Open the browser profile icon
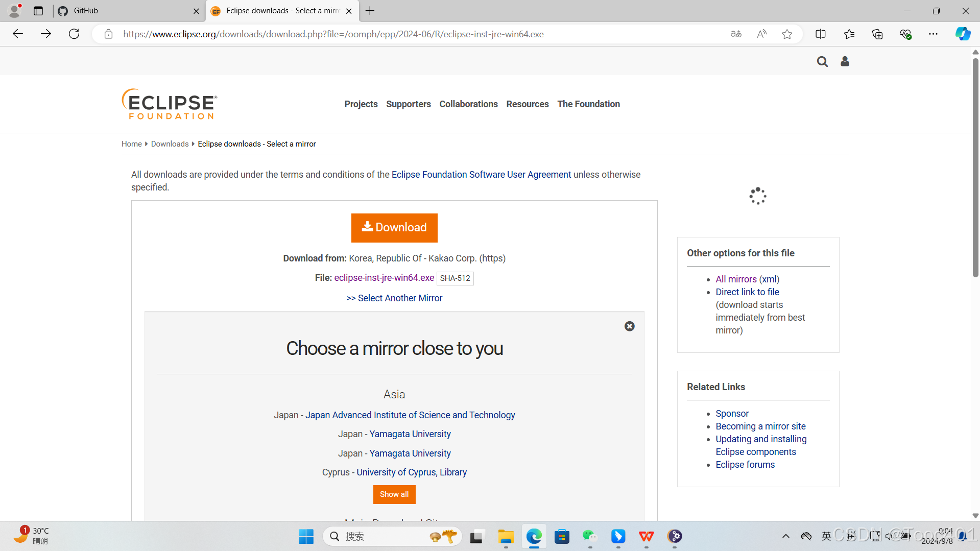This screenshot has width=980, height=551. coord(15,11)
